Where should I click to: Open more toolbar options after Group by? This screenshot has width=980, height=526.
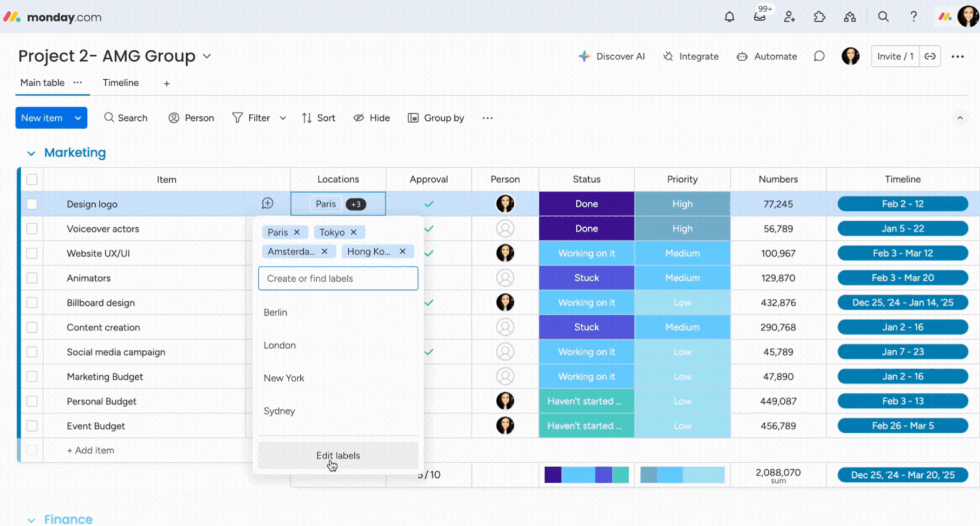[487, 118]
